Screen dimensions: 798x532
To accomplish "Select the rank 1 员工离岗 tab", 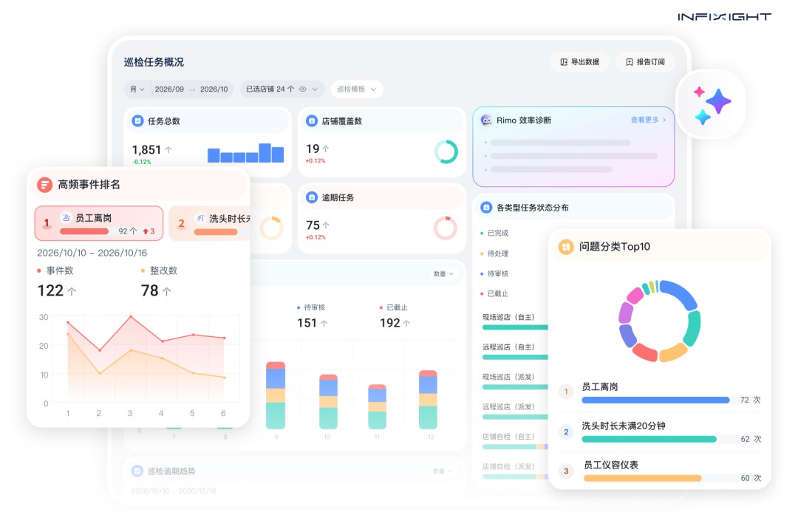I will coord(99,223).
